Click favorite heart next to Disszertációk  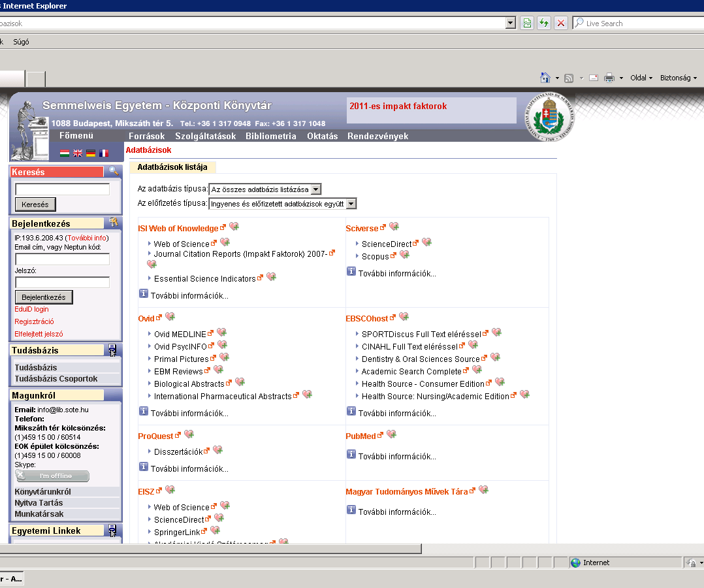click(217, 450)
